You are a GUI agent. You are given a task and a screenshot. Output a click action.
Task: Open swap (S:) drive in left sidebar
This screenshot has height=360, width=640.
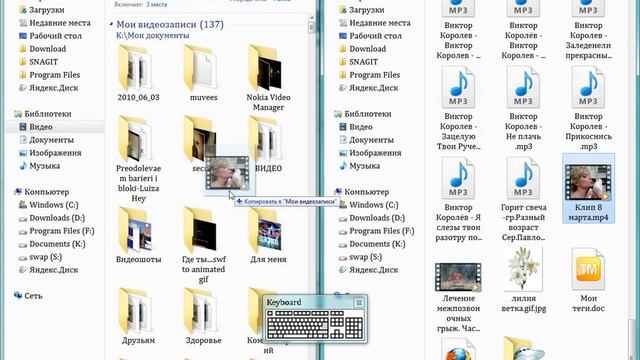[x=40, y=257]
